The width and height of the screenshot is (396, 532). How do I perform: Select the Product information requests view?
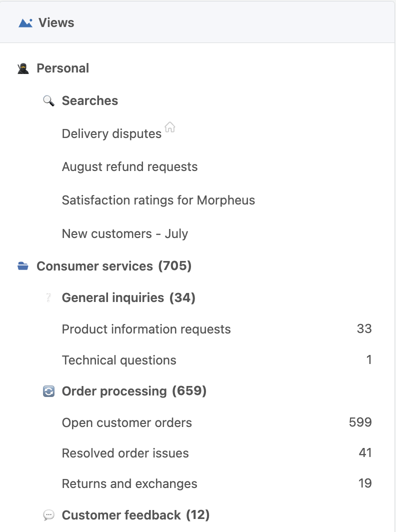point(216,329)
